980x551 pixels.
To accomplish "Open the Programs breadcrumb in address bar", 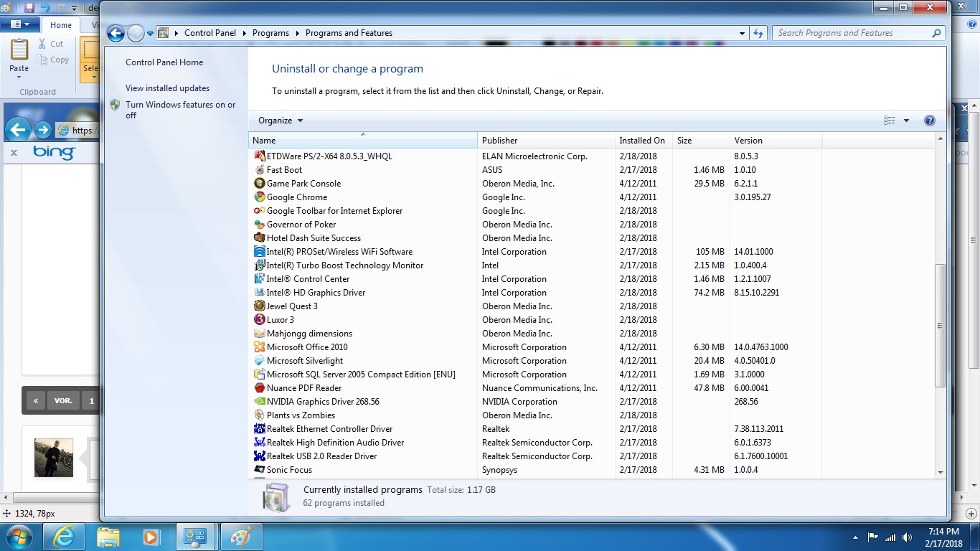I will pos(270,33).
